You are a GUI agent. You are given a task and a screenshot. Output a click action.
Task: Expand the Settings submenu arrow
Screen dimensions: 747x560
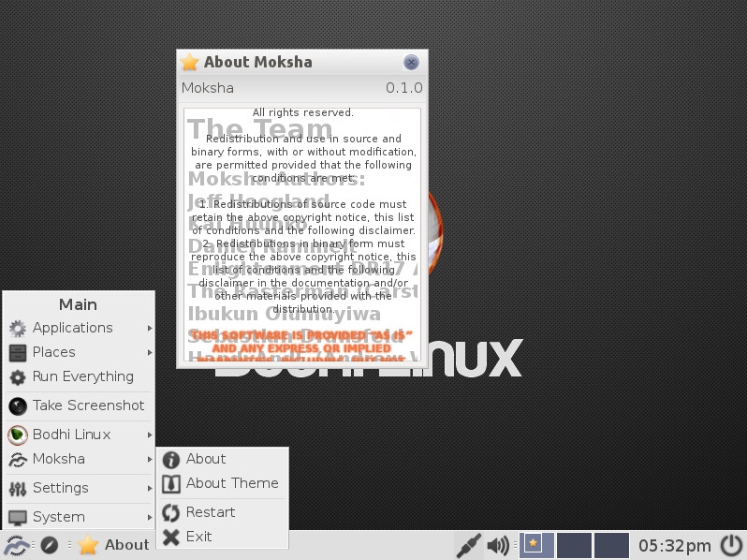point(150,489)
